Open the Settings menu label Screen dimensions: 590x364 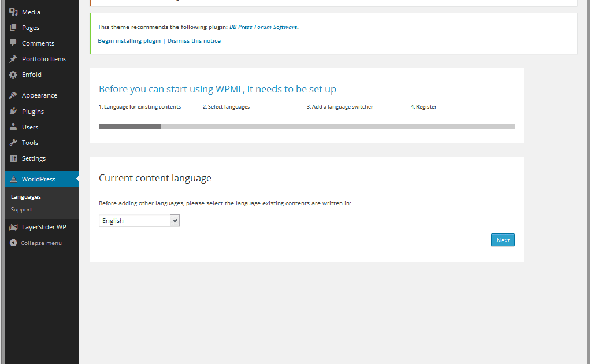coord(34,158)
